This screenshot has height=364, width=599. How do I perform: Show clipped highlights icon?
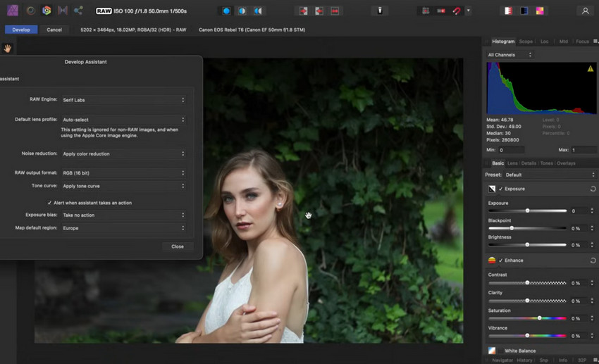[508, 11]
